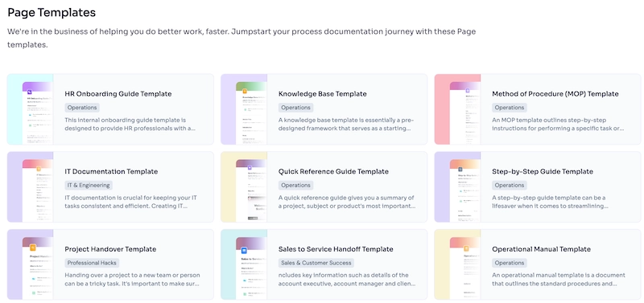Click the Operational Manual Template title
The width and height of the screenshot is (644, 303).
click(541, 249)
